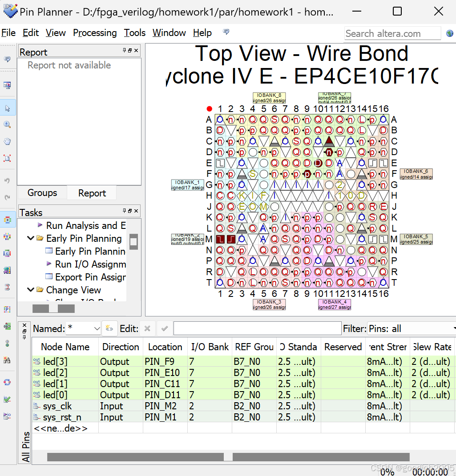Open the View menu
The height and width of the screenshot is (476, 456).
click(x=56, y=32)
